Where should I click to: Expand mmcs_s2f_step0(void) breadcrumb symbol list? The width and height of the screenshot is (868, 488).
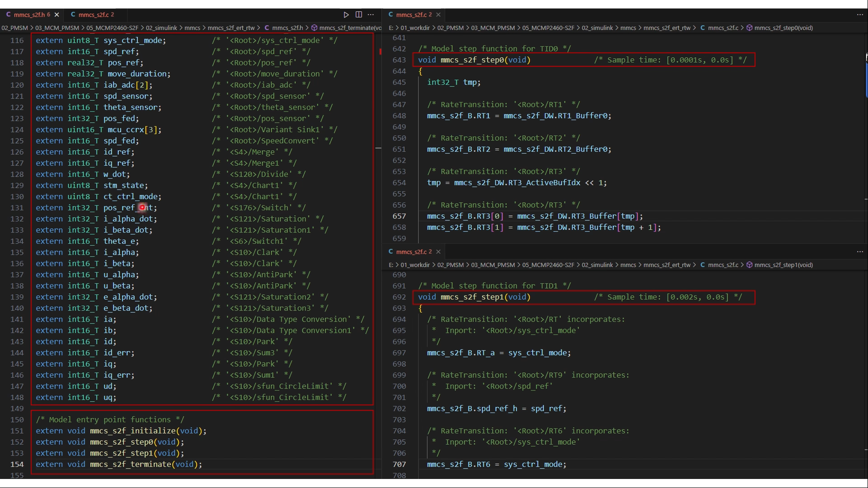tap(783, 28)
